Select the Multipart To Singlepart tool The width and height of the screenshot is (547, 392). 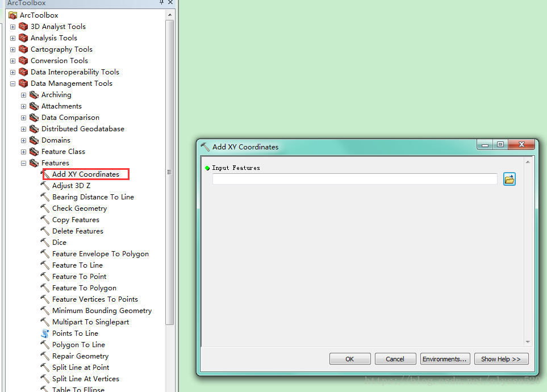pyautogui.click(x=91, y=322)
